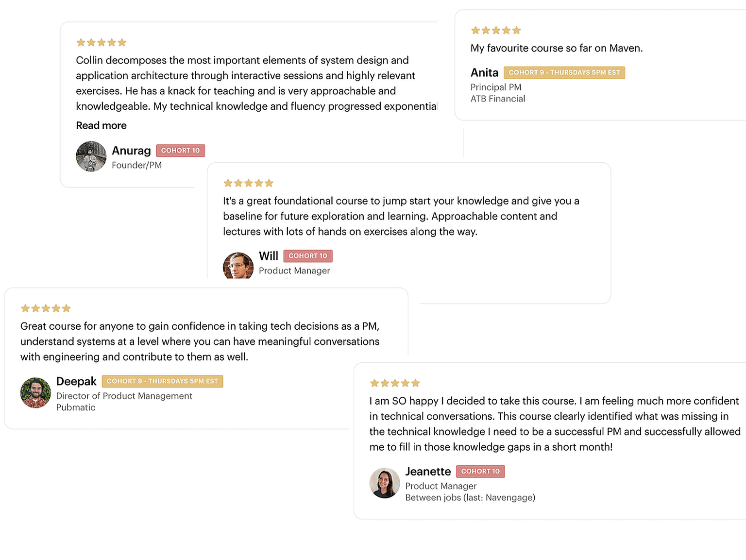Image resolution: width=746 pixels, height=560 pixels.
Task: Click Jeanette's profile avatar photo
Action: [x=385, y=483]
